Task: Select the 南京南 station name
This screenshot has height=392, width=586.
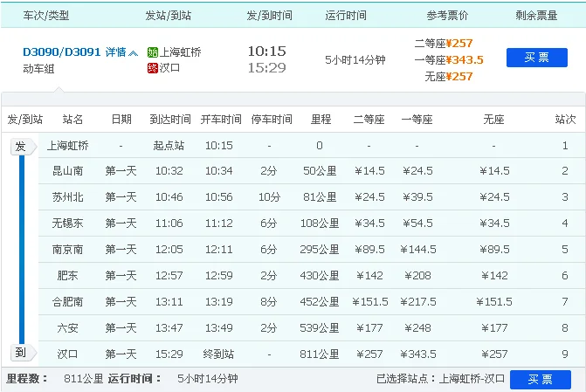Action: (67, 249)
